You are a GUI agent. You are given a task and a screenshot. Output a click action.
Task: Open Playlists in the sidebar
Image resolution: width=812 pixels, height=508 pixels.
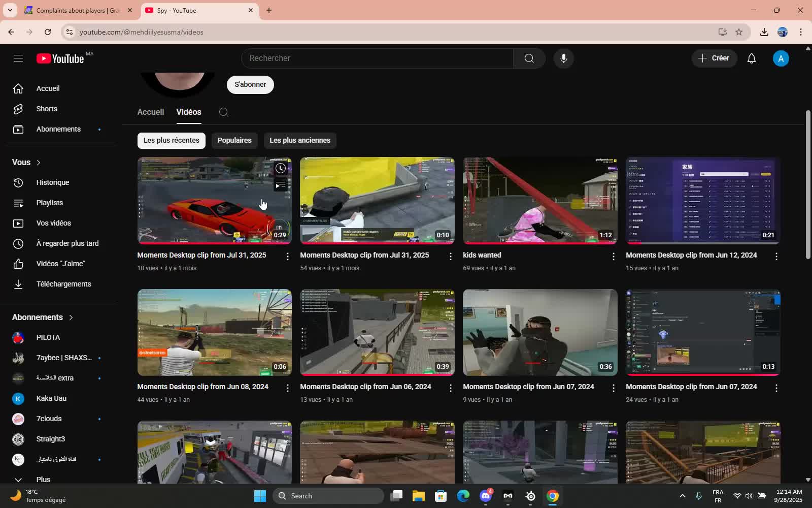coord(49,202)
